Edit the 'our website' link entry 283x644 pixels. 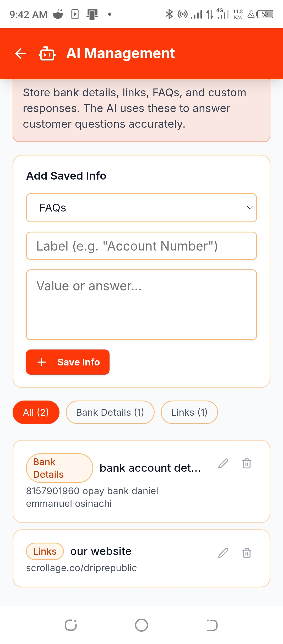pos(223,553)
